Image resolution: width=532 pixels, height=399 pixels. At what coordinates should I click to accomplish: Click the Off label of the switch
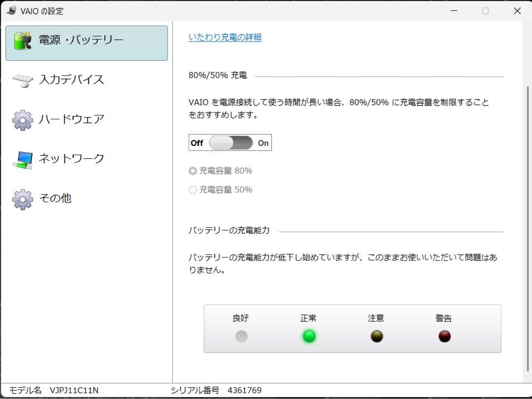click(197, 143)
